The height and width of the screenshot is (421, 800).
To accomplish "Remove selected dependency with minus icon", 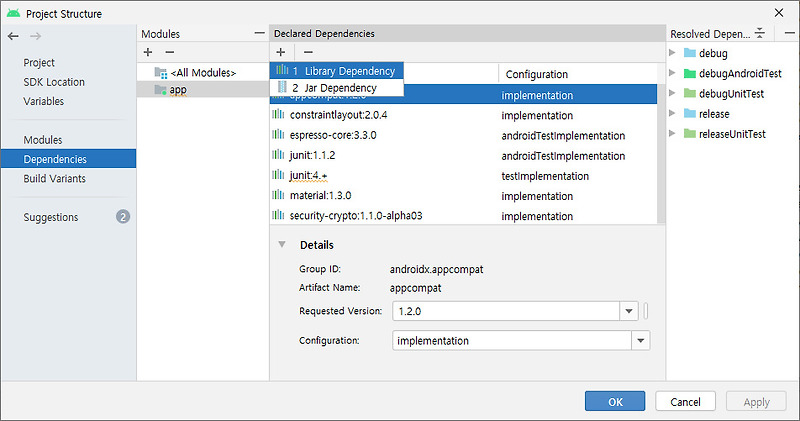I will point(308,52).
